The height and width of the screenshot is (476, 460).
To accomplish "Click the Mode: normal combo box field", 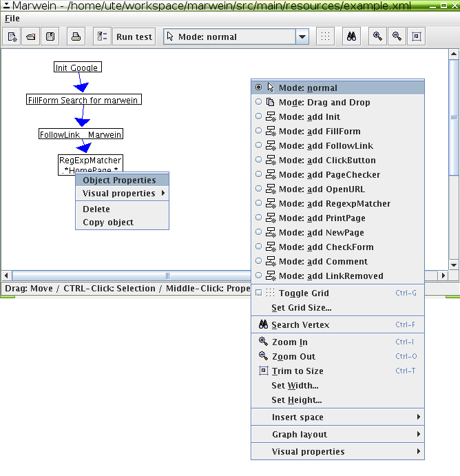I will coord(230,37).
